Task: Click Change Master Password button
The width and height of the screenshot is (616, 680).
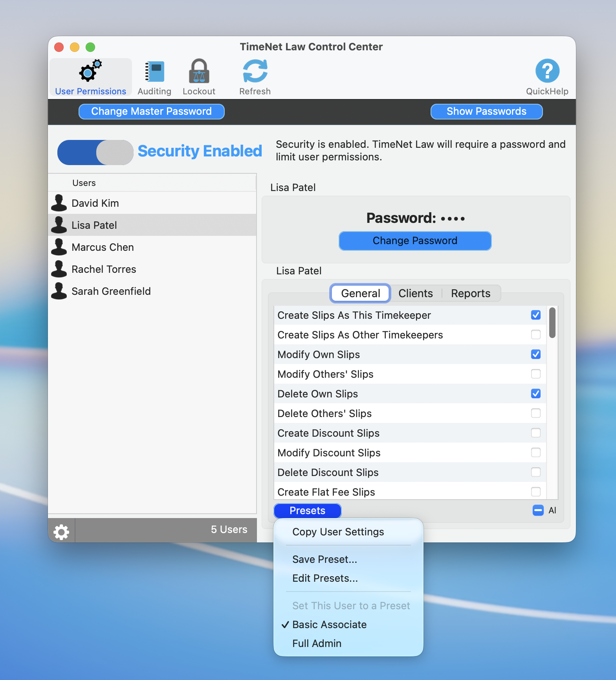Action: pos(152,111)
